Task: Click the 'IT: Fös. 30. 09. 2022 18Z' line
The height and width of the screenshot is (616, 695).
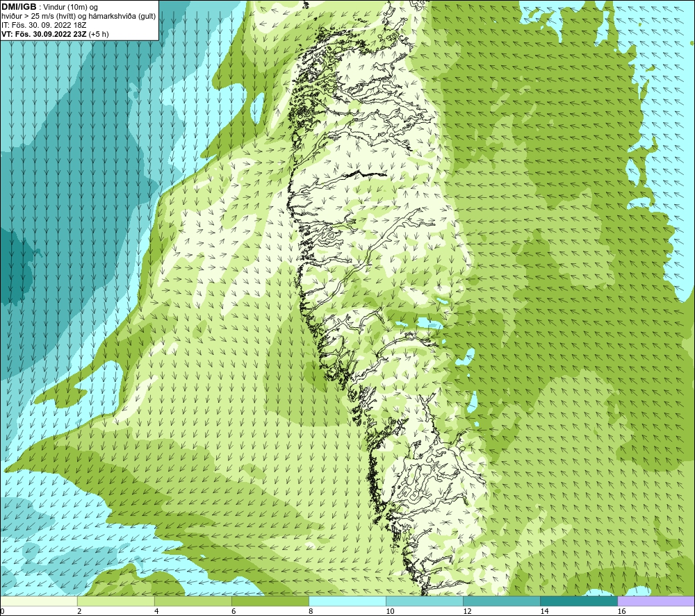Action: [44, 25]
